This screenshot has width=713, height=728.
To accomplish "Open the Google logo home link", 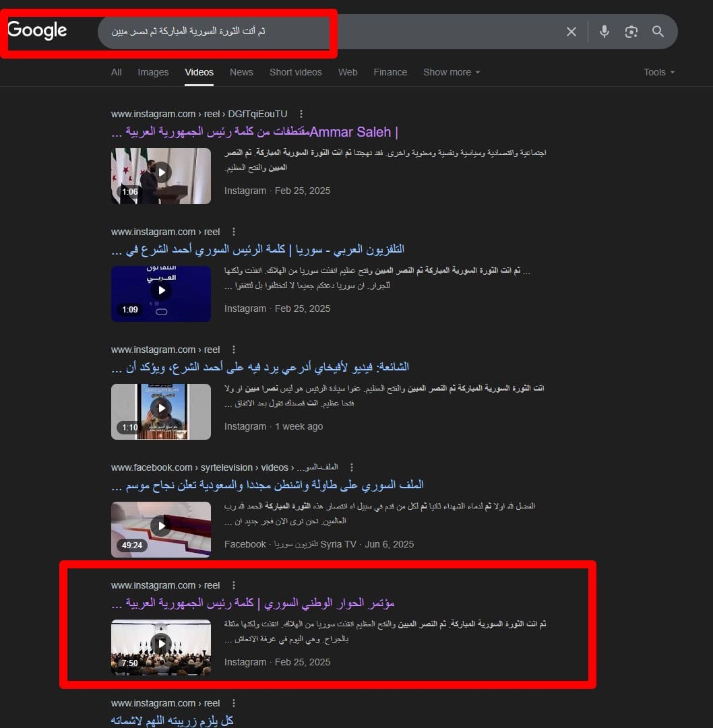I will click(x=38, y=31).
